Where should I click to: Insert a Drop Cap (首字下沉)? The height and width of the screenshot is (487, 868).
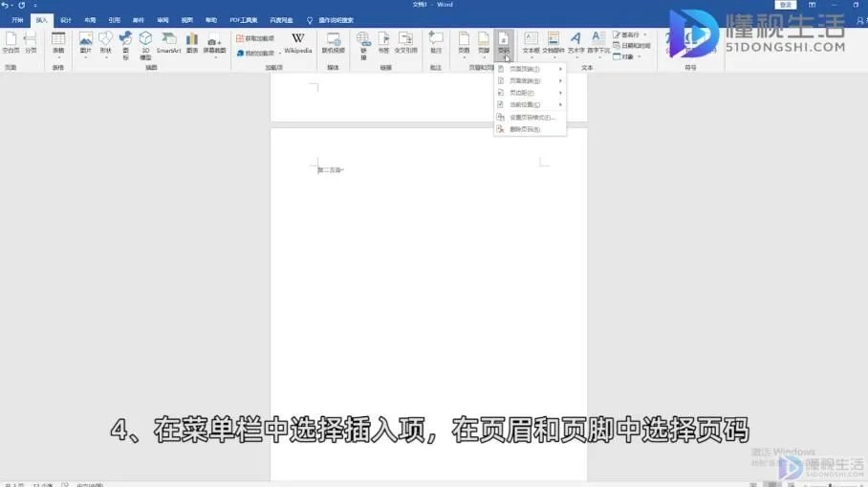(598, 44)
